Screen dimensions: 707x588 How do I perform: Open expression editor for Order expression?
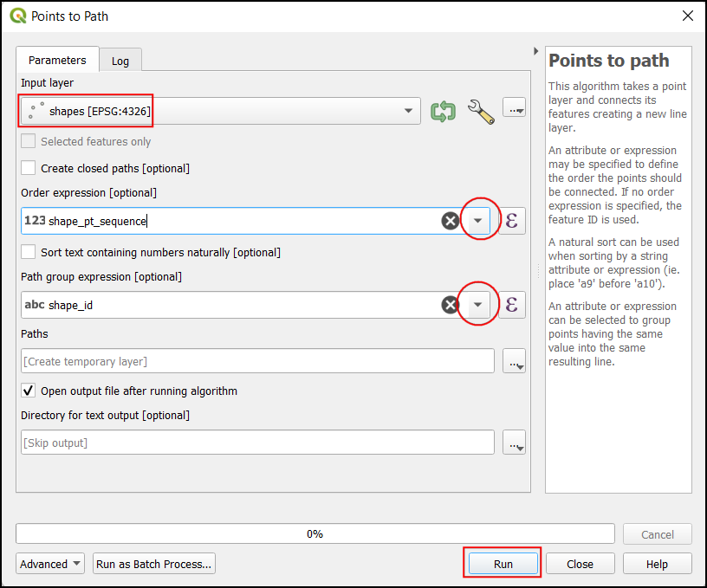[511, 221]
